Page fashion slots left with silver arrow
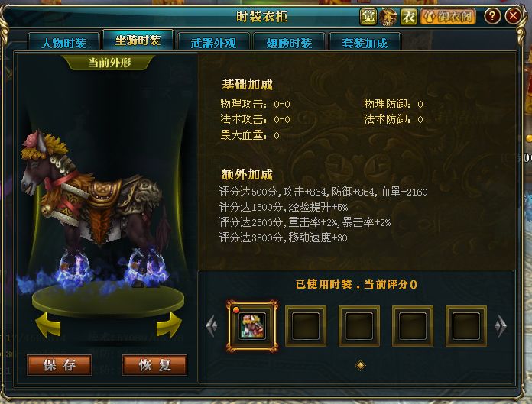The width and height of the screenshot is (532, 404). pyautogui.click(x=212, y=326)
